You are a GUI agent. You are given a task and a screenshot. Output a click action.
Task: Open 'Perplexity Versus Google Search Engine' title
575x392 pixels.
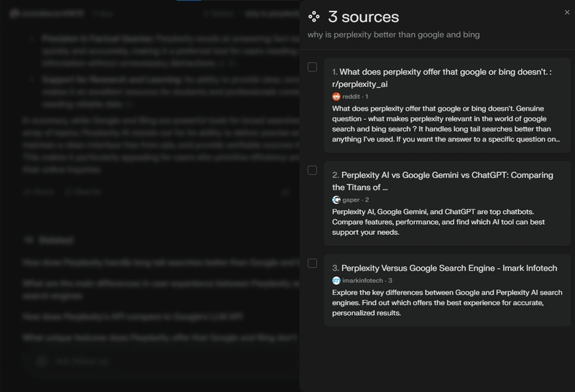pos(445,269)
